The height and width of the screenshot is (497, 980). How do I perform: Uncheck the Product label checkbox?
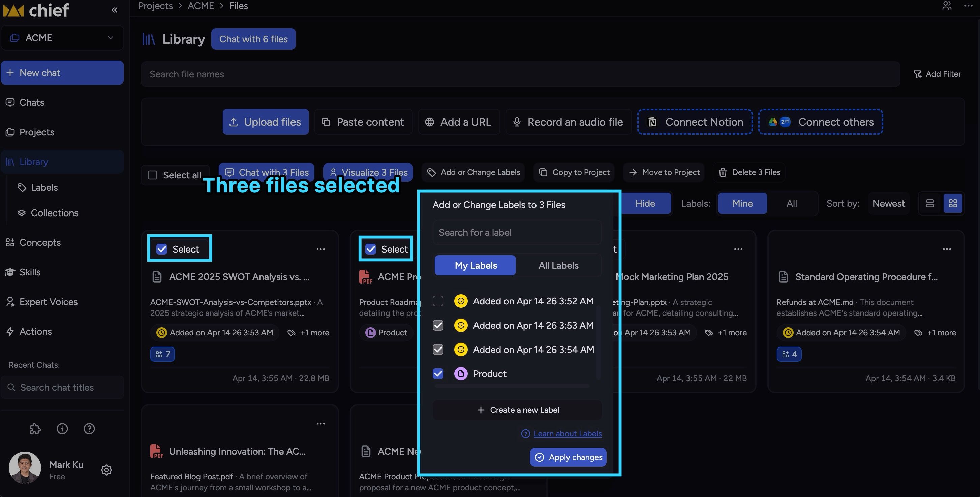438,374
